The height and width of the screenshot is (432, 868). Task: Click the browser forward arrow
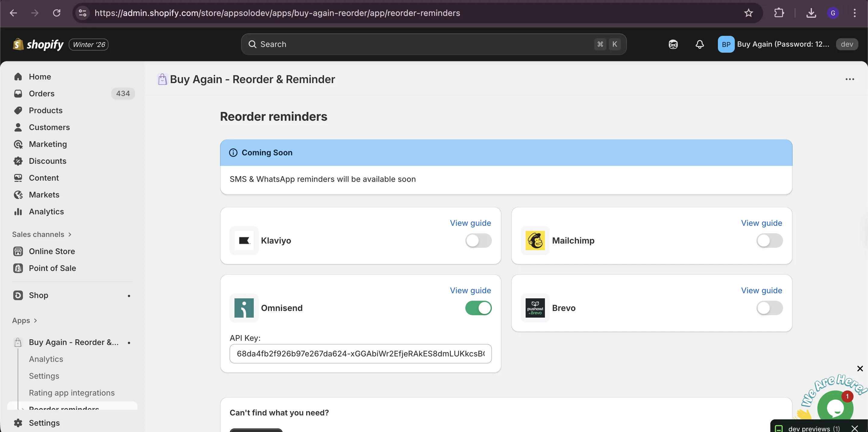coord(35,13)
